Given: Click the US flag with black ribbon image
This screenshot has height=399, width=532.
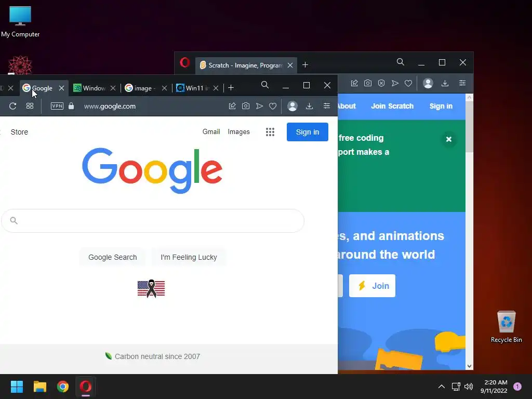Looking at the screenshot, I should [x=151, y=289].
